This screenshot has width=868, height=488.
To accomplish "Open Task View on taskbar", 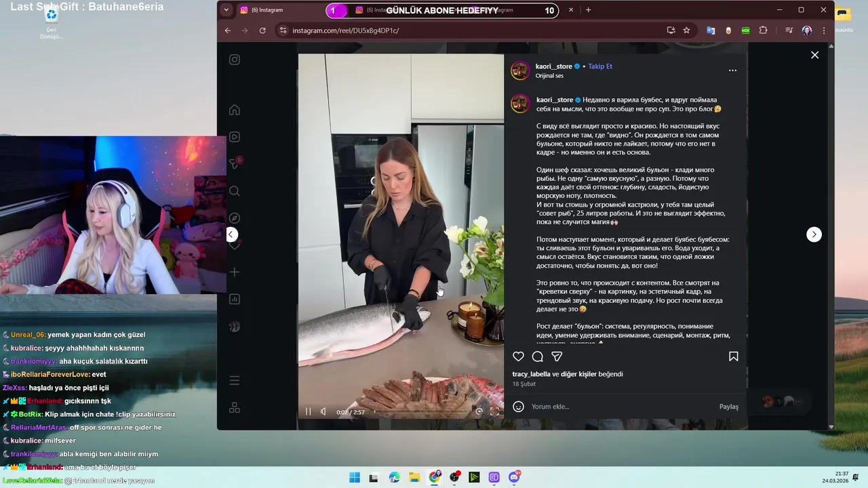I will [374, 477].
